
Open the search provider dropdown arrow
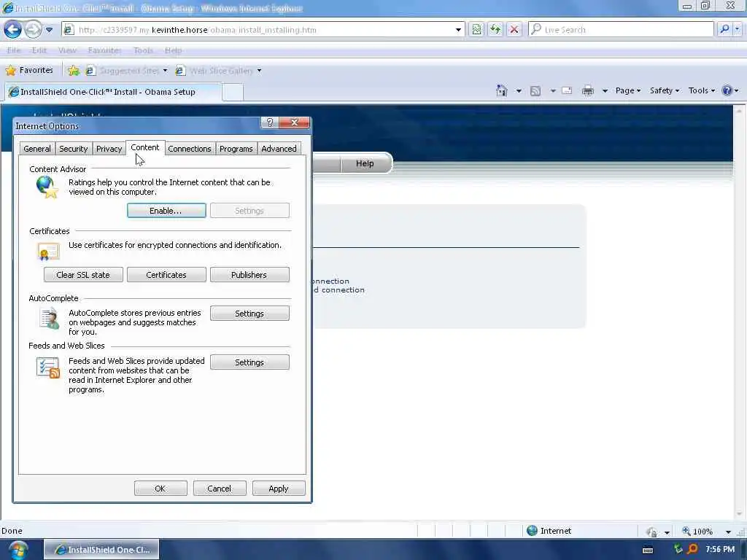pos(738,29)
